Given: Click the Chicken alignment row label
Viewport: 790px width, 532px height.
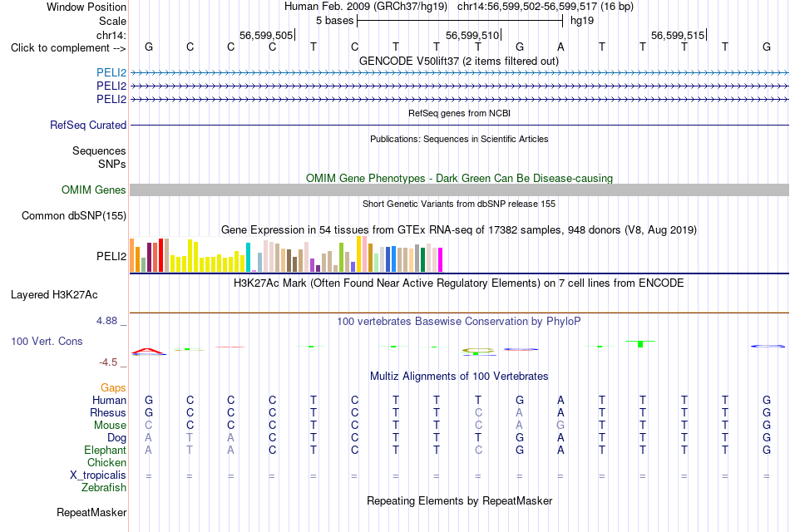Looking at the screenshot, I should 106,462.
